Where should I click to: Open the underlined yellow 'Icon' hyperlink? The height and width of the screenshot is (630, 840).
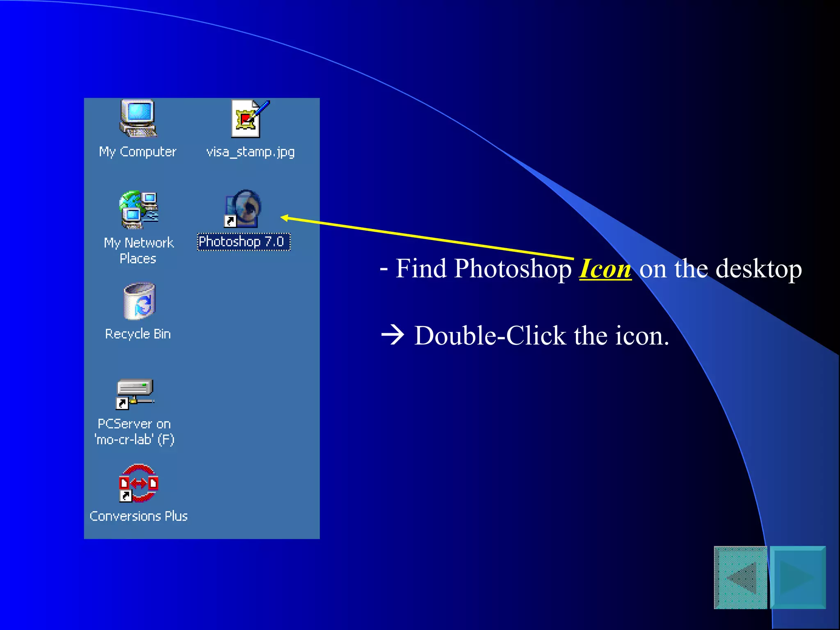[605, 269]
